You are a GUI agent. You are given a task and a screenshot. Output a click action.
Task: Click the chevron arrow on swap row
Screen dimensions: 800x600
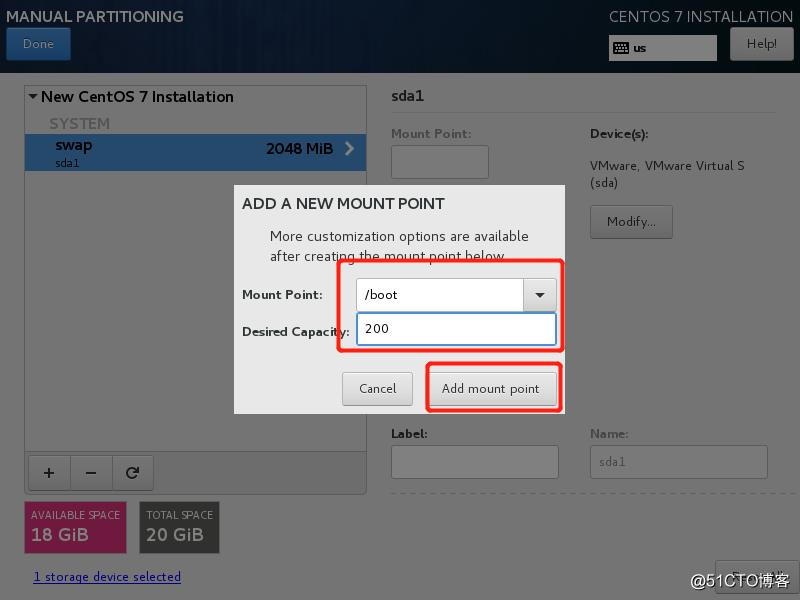click(349, 148)
